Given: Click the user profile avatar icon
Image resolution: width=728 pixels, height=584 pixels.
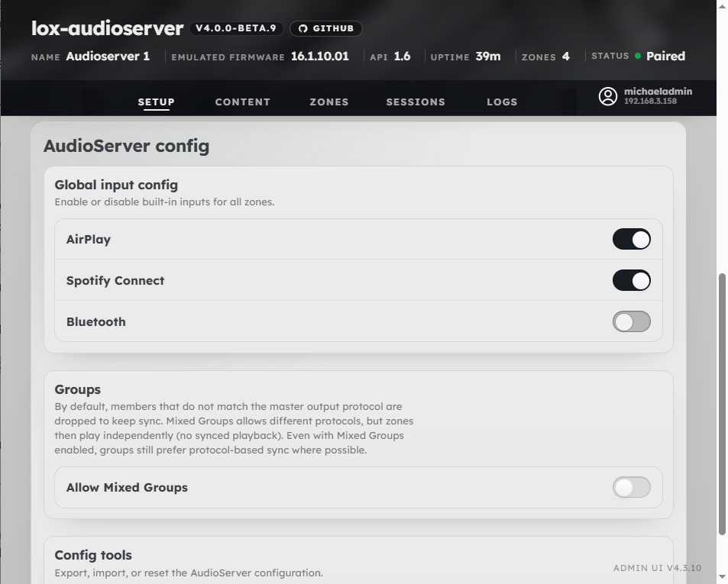Looking at the screenshot, I should click(x=607, y=96).
